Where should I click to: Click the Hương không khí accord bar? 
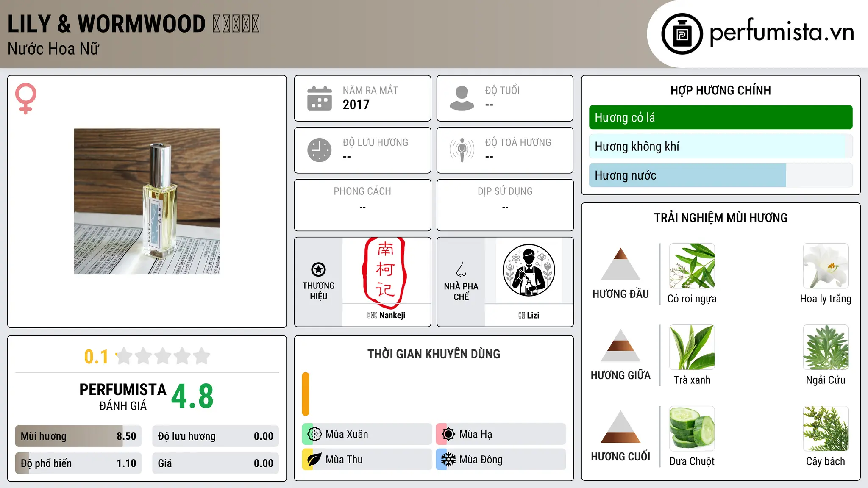click(721, 146)
